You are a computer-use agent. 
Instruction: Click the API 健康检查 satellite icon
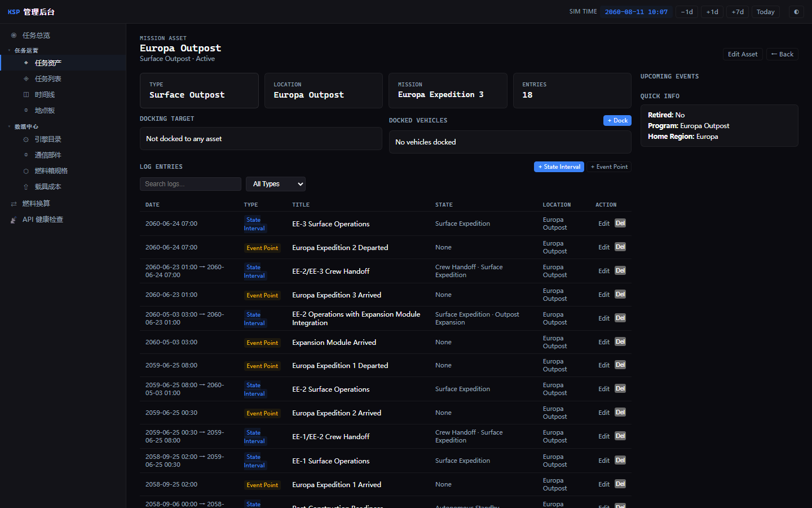pyautogui.click(x=14, y=220)
